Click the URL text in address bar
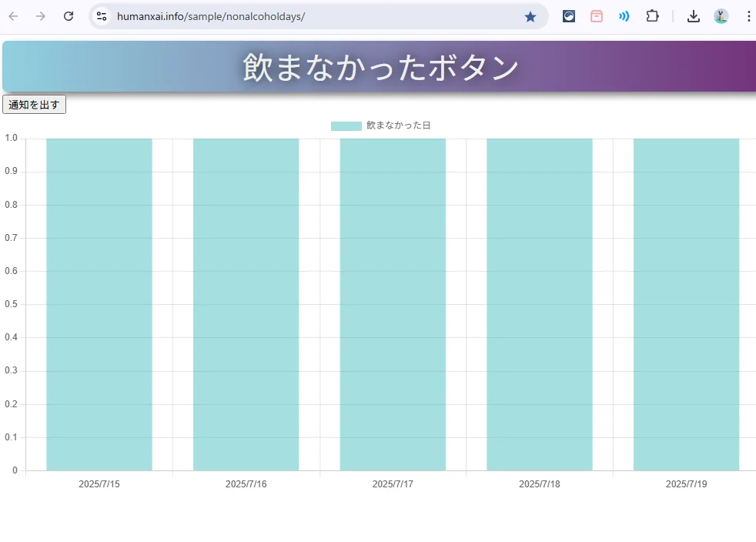This screenshot has height=542, width=756. 211,16
